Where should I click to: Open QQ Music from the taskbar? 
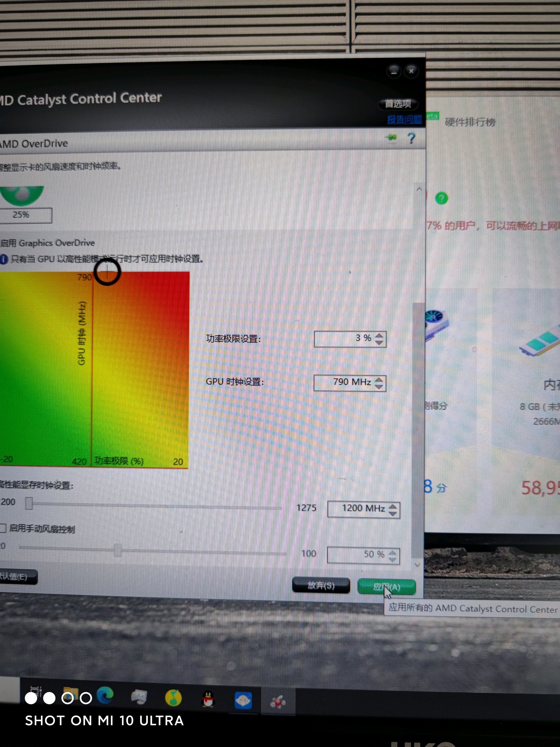(x=174, y=698)
